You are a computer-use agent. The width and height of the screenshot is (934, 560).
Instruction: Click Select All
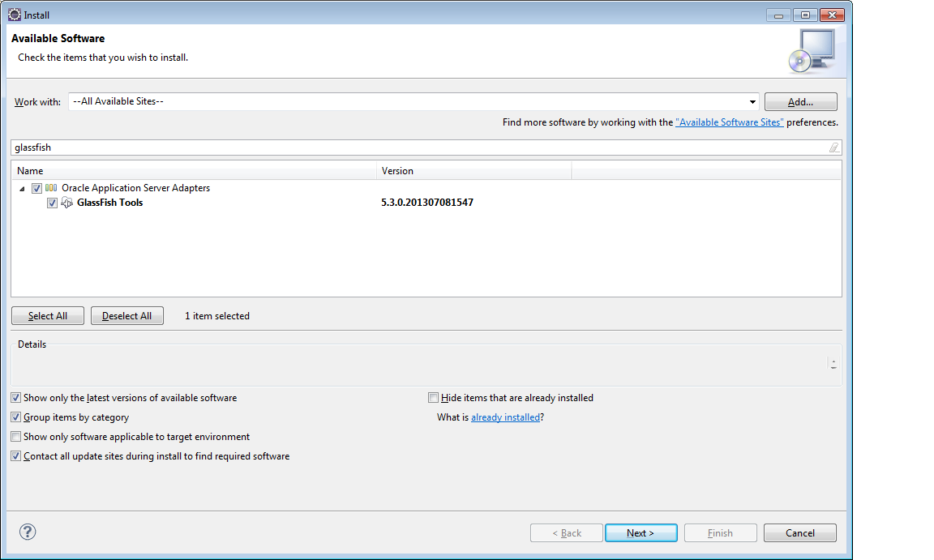point(47,315)
